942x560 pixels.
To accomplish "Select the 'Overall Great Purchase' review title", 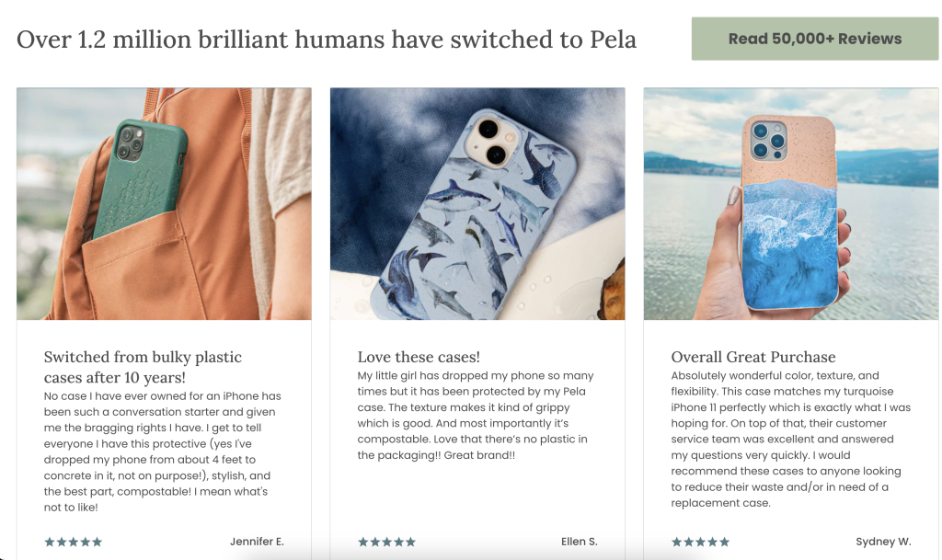I will [x=753, y=357].
